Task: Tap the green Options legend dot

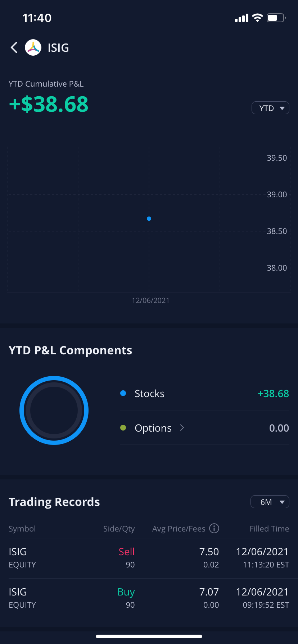Action: click(x=123, y=428)
